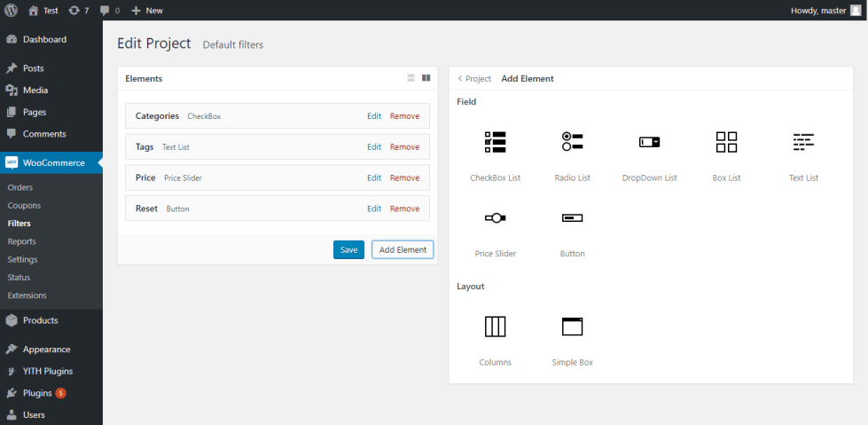
Task: Click the Save button
Action: point(348,250)
